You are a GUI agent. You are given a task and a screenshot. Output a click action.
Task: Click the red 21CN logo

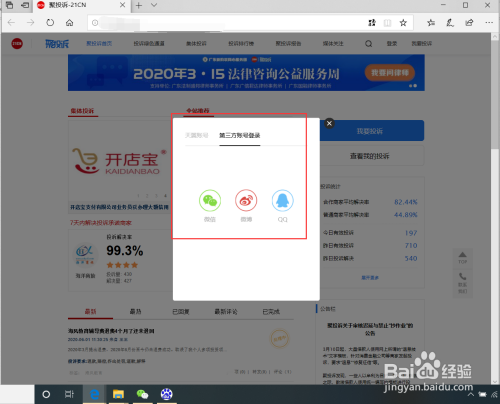tap(17, 43)
